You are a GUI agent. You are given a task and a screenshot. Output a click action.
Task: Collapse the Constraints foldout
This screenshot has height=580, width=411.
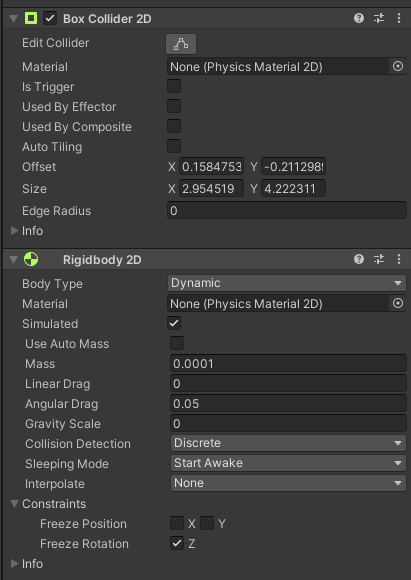14,503
